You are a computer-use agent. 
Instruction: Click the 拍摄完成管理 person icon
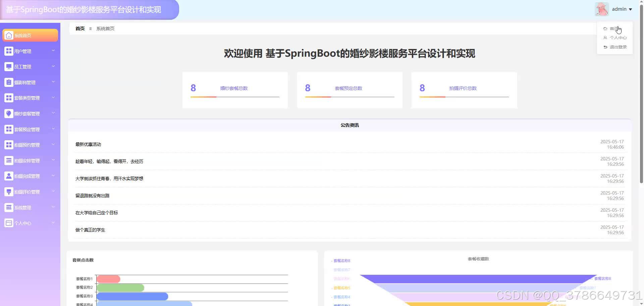(x=9, y=176)
